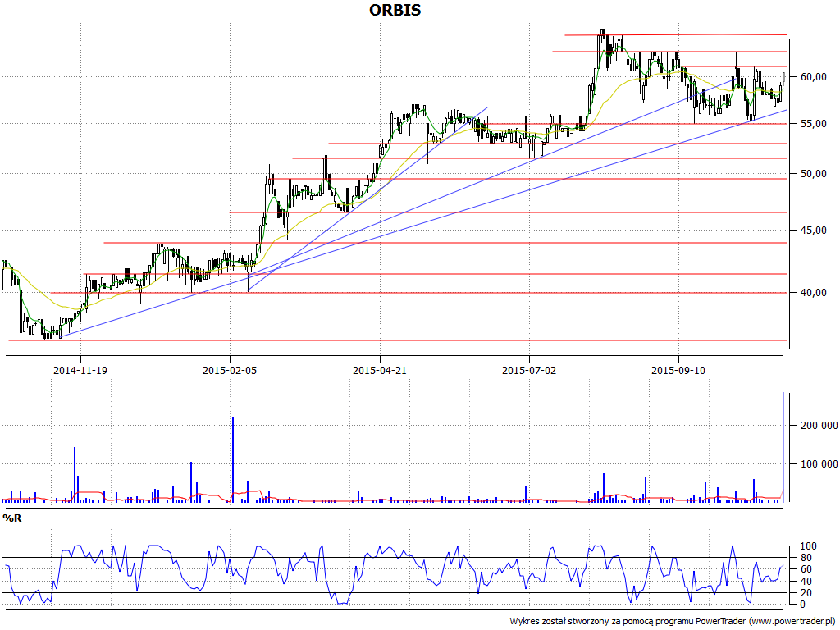Select the 2015-04-21 date label
The width and height of the screenshot is (840, 630).
(x=379, y=370)
